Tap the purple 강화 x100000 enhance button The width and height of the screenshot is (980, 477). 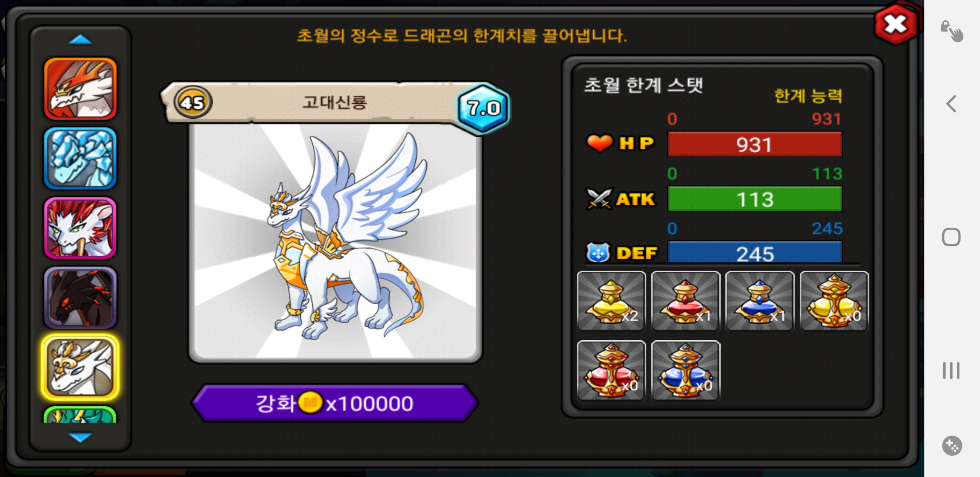pyautogui.click(x=335, y=403)
